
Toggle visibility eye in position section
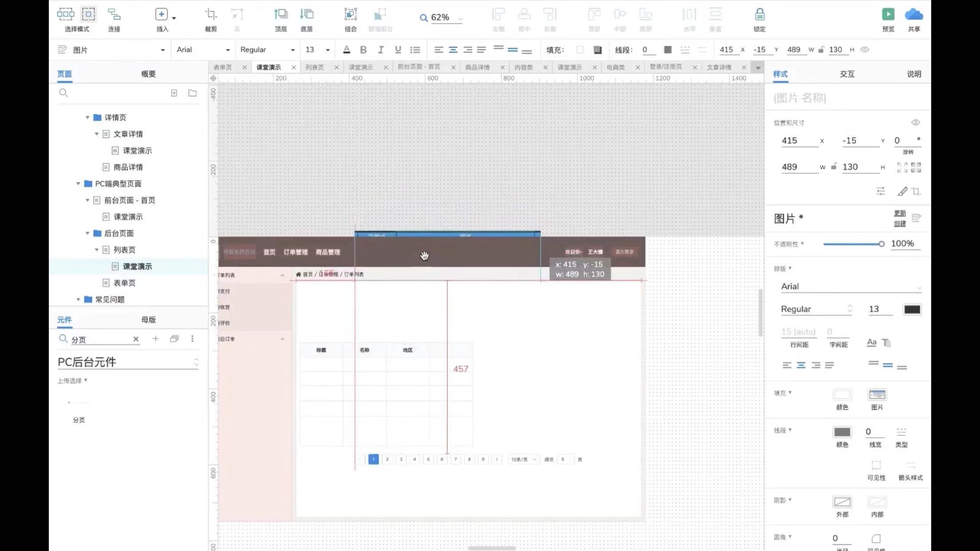click(x=915, y=122)
